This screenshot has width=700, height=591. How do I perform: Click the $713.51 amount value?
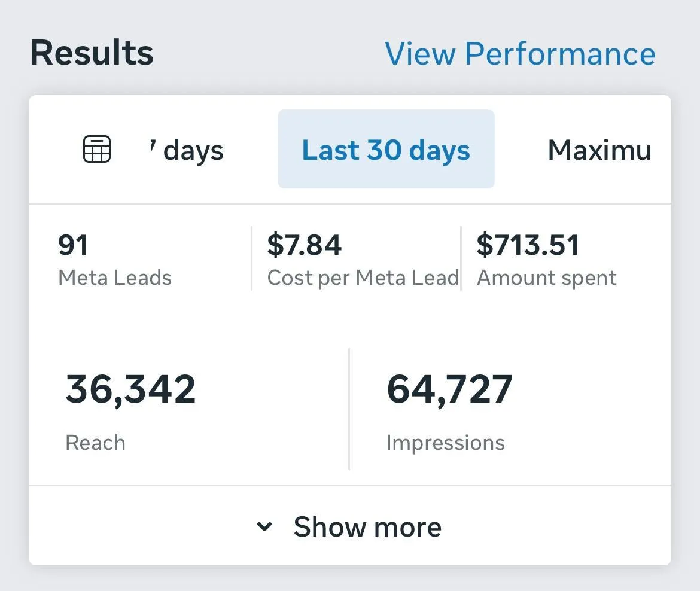pyautogui.click(x=528, y=245)
